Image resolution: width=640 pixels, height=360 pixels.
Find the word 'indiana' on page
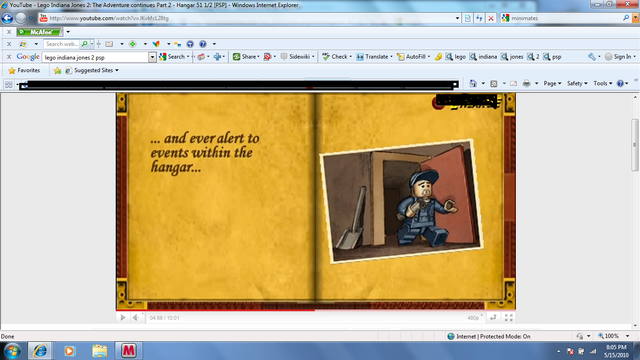483,57
